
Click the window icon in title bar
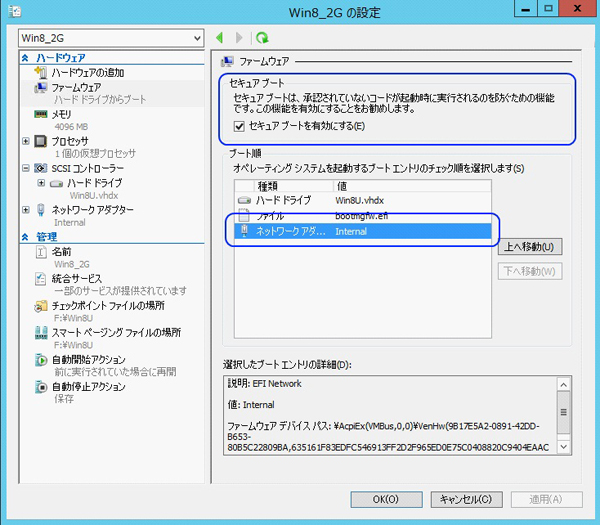(x=15, y=11)
